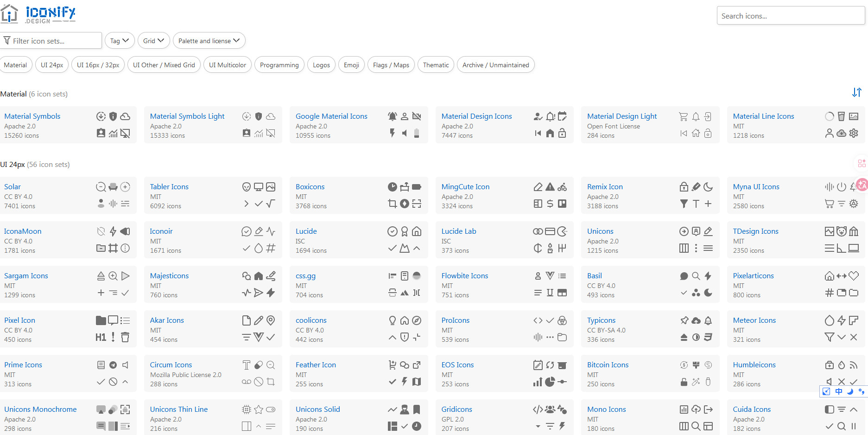Click the moon icon in the floating IME toolbar

coord(850,391)
